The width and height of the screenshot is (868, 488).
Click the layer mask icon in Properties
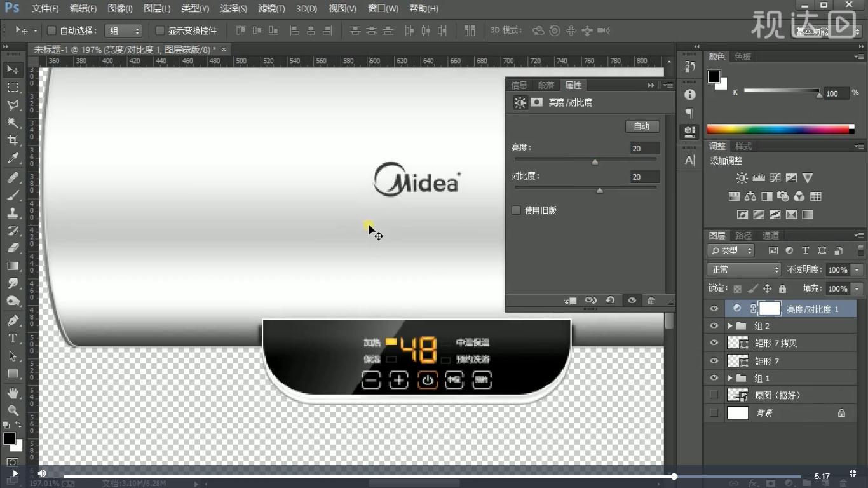537,102
